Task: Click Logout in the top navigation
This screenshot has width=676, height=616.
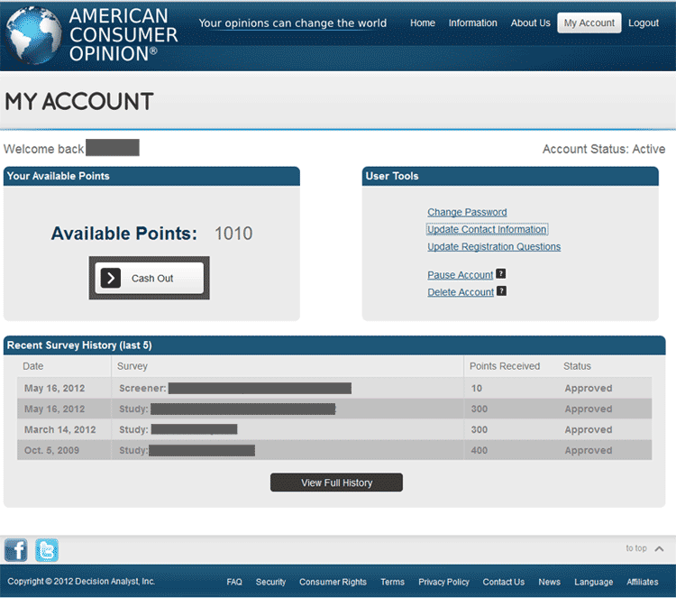Action: pos(644,23)
